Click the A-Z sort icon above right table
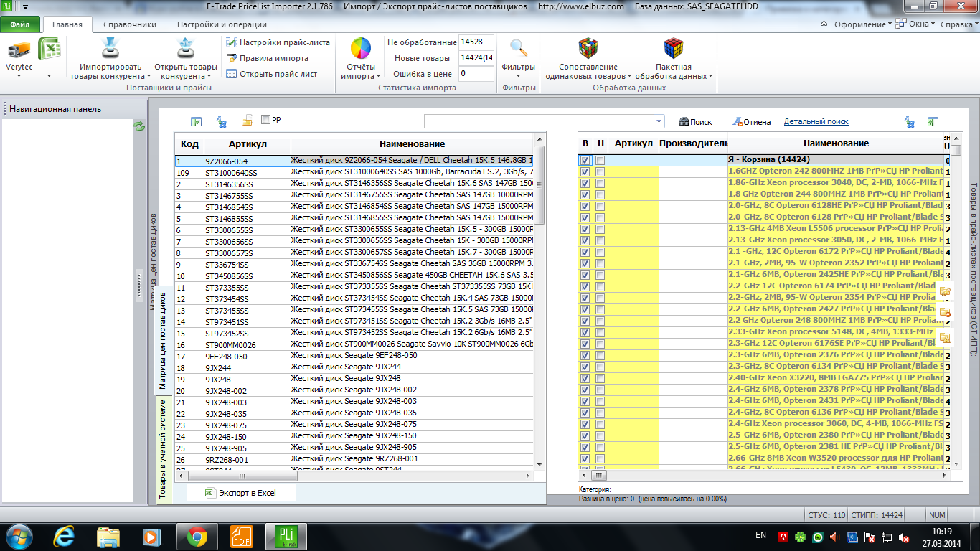 pos(909,122)
